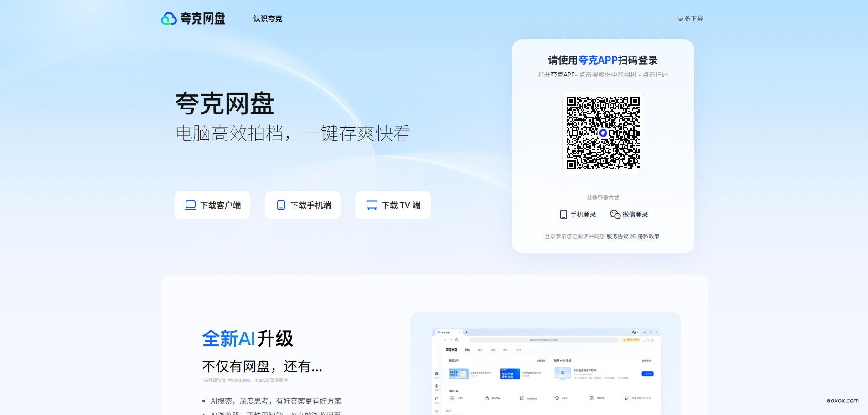Open the 隐私空间 lock tool
This screenshot has height=415, width=868.
pos(487,398)
